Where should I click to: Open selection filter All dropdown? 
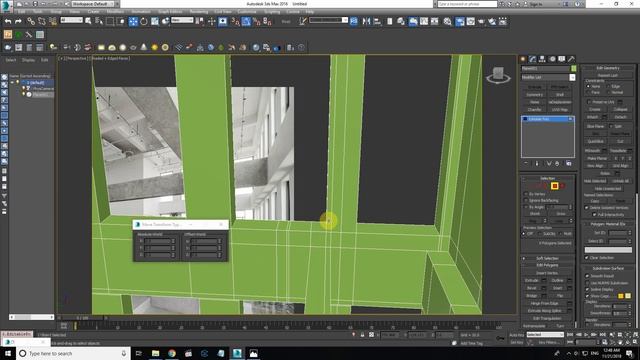click(71, 20)
